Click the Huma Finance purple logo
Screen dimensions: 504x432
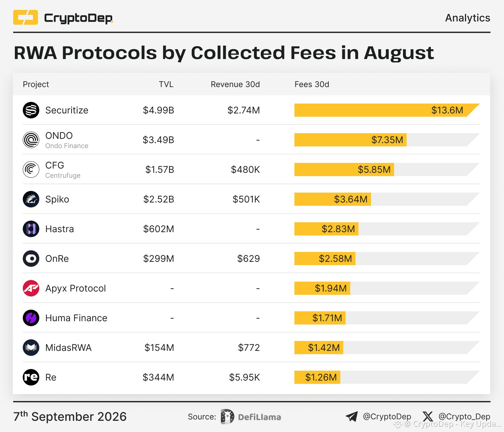click(x=31, y=318)
